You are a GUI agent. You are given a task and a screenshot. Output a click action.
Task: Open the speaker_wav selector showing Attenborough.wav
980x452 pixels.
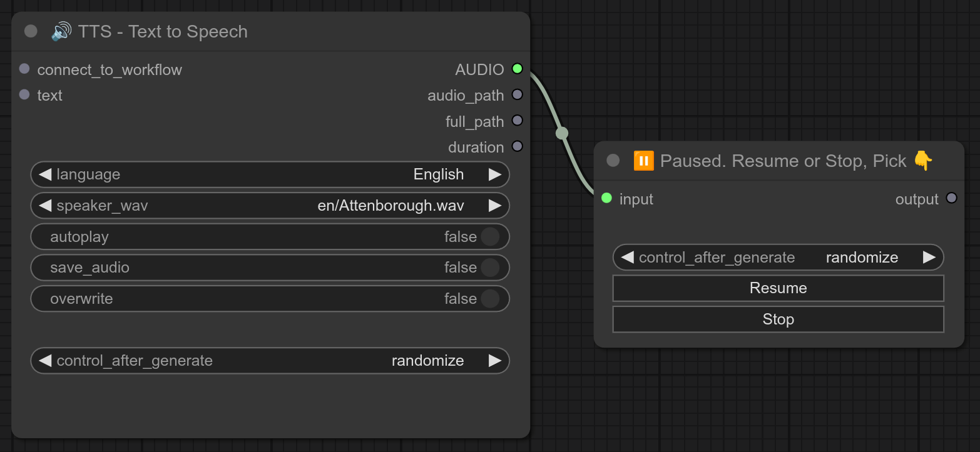coord(270,206)
